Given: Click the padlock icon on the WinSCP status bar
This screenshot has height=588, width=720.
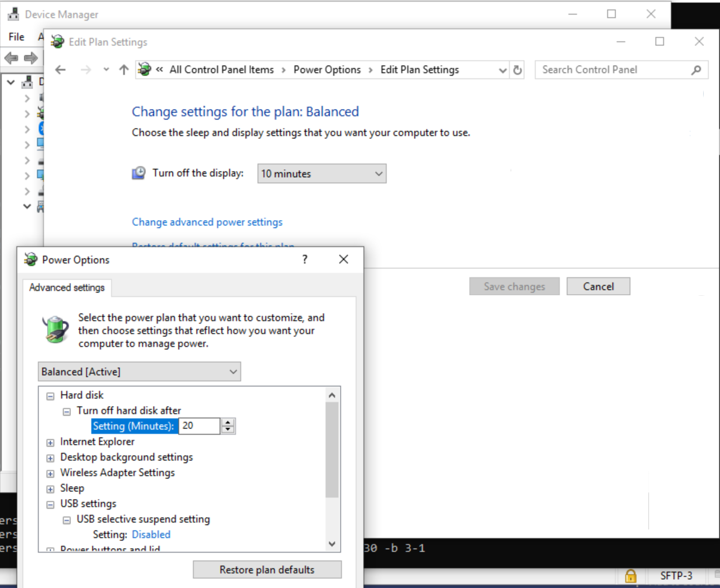Looking at the screenshot, I should tap(631, 577).
